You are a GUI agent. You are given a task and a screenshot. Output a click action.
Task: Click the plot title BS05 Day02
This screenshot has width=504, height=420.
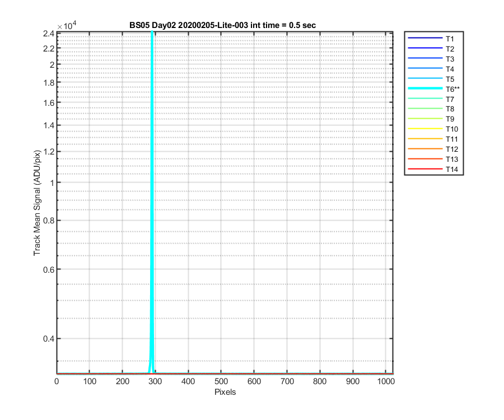pos(222,25)
